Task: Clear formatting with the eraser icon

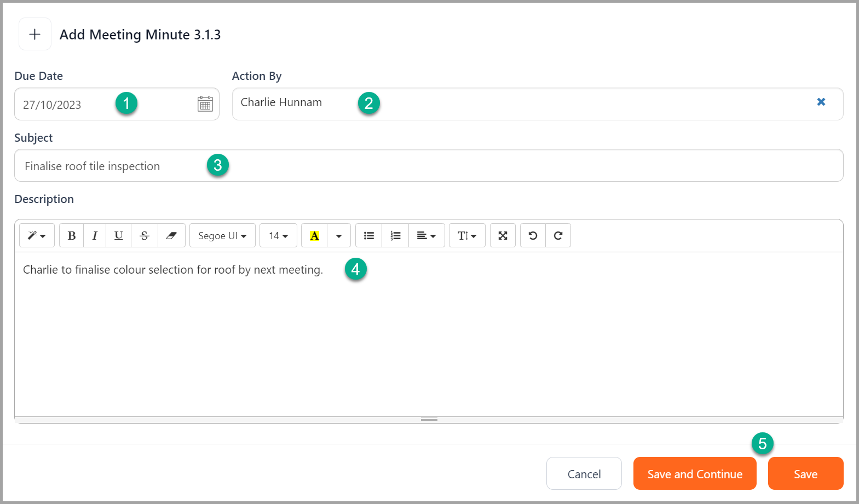Action: pyautogui.click(x=171, y=235)
